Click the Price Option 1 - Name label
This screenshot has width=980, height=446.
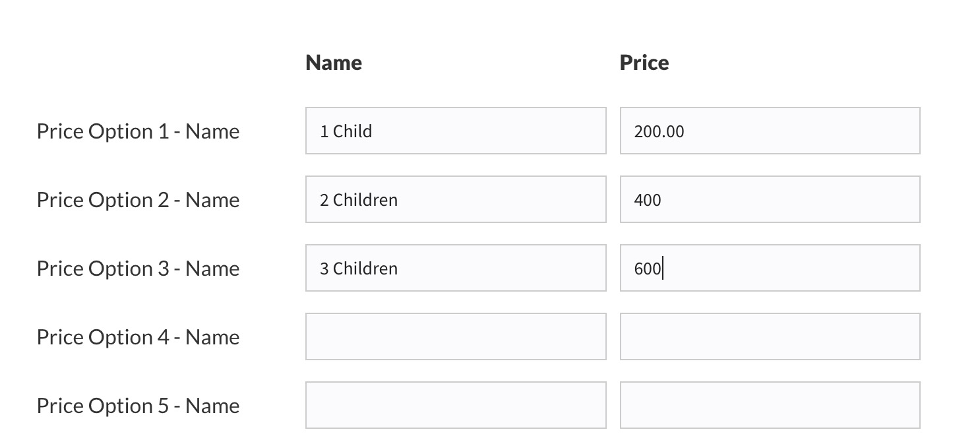coord(138,131)
